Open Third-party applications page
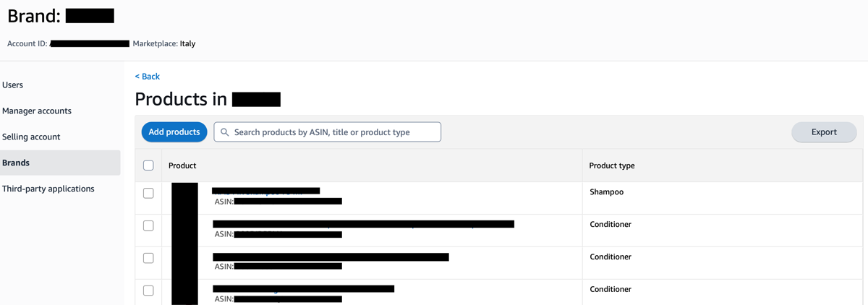The image size is (868, 305). (48, 189)
